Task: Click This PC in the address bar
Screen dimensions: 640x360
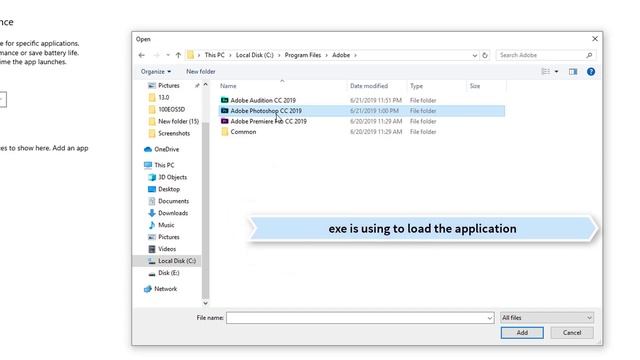Action: pos(214,55)
